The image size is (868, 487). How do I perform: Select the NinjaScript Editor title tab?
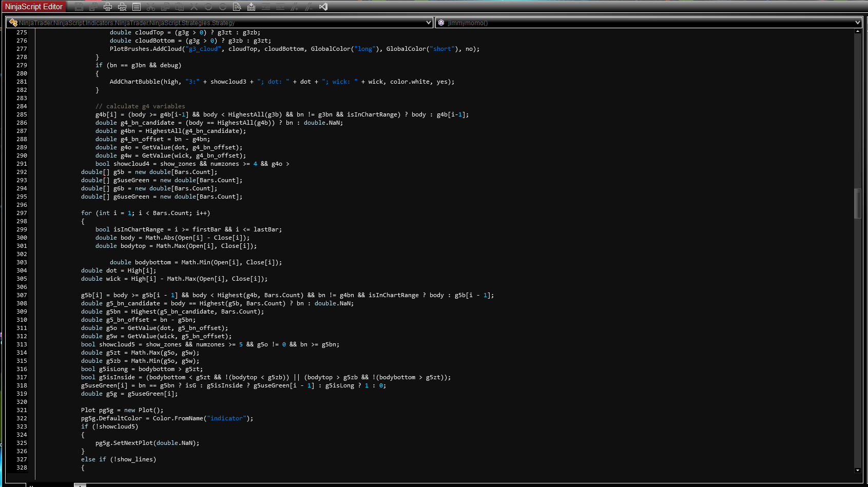[x=34, y=7]
